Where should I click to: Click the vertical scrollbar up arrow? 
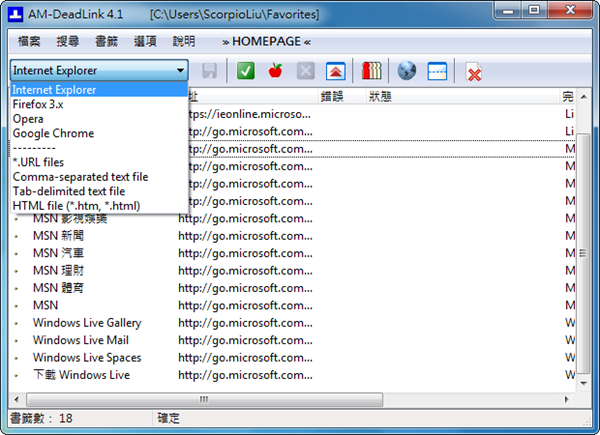584,97
